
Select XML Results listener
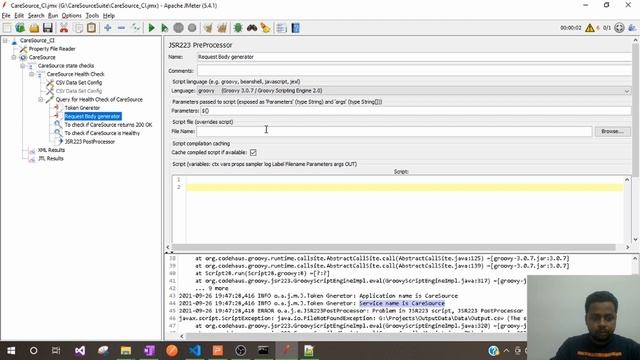coord(51,150)
